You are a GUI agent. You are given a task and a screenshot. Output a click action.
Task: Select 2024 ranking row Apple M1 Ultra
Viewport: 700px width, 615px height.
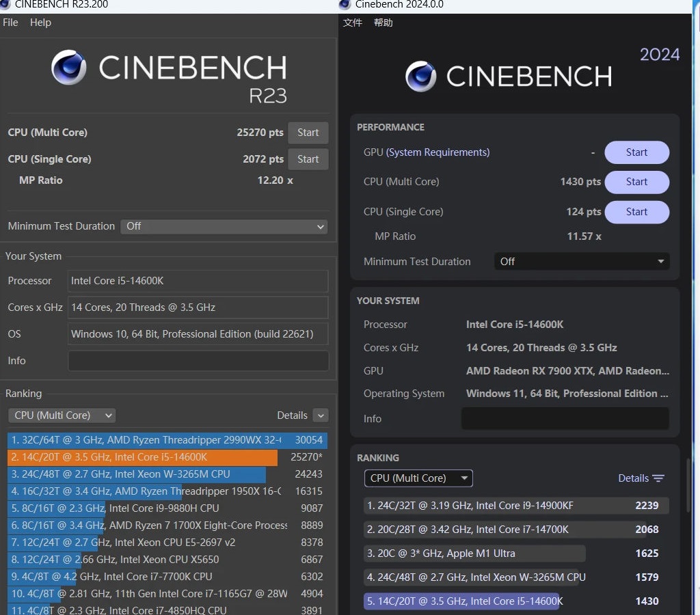[x=516, y=553]
